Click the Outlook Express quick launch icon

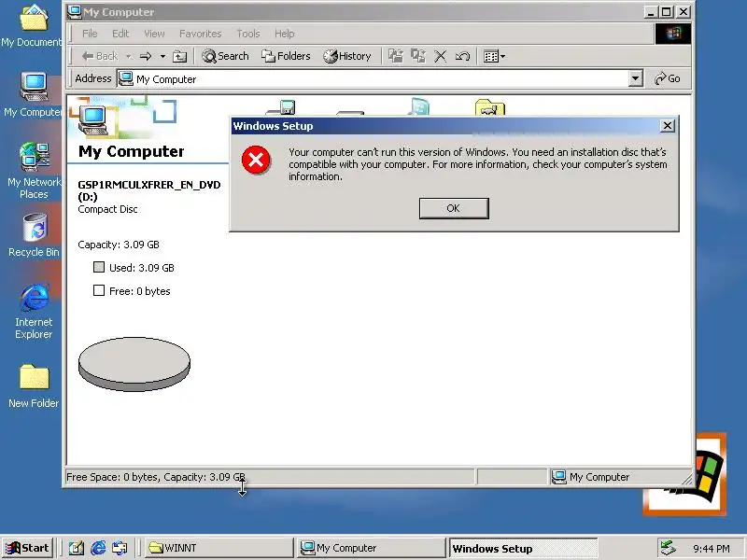tap(120, 548)
